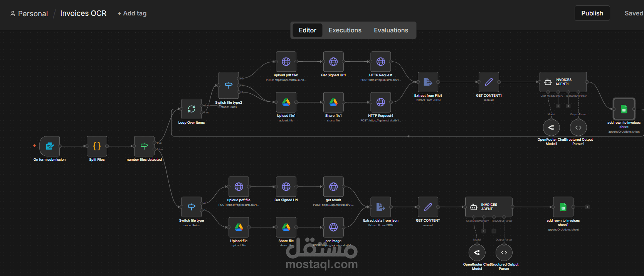Select the Structured Output Parser1 node

coord(578,127)
